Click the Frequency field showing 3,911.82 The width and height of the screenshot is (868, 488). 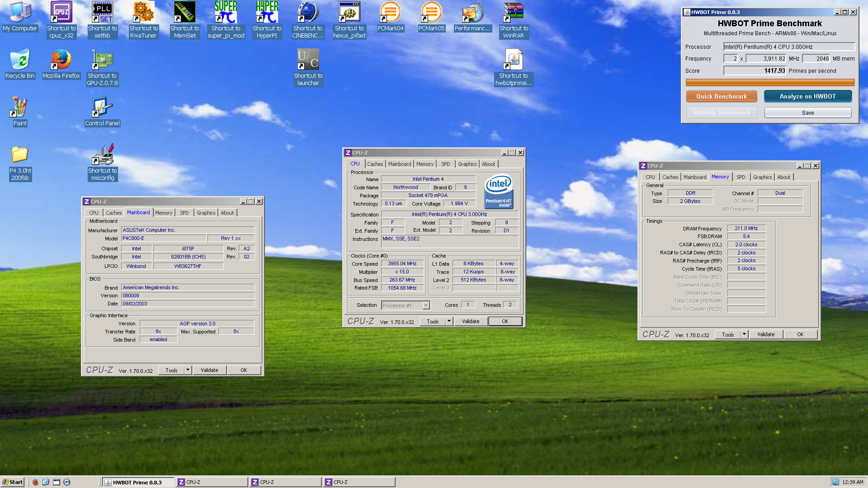[x=766, y=58]
